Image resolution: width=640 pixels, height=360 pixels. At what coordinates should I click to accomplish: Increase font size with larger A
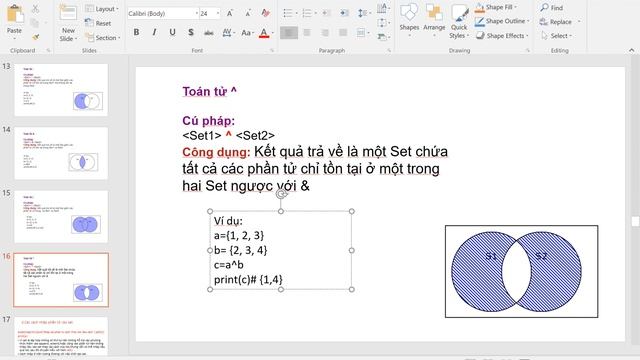[230, 13]
